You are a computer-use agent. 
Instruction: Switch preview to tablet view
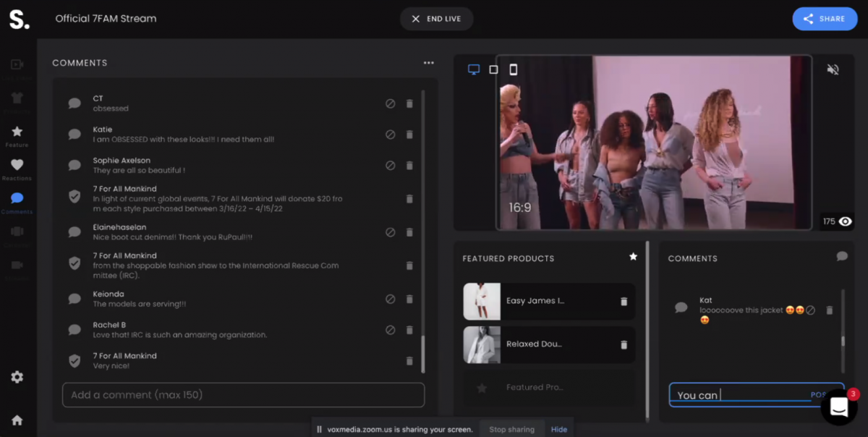[493, 69]
